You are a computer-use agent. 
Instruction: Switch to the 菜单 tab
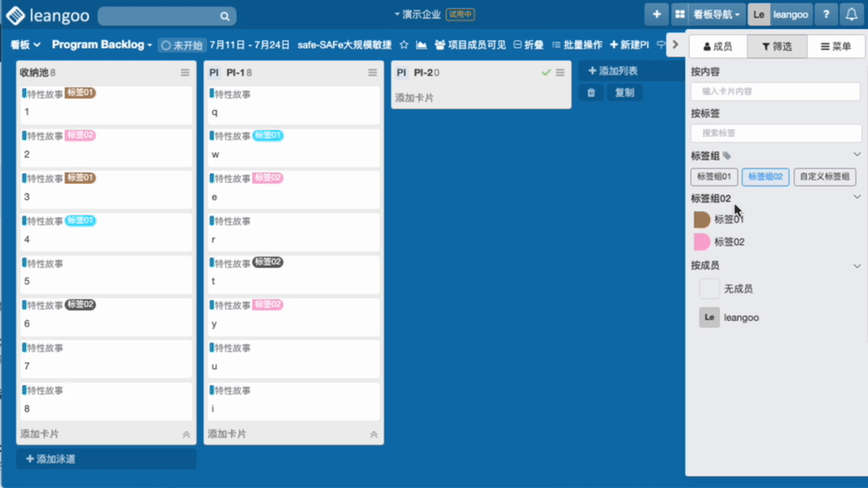point(836,46)
